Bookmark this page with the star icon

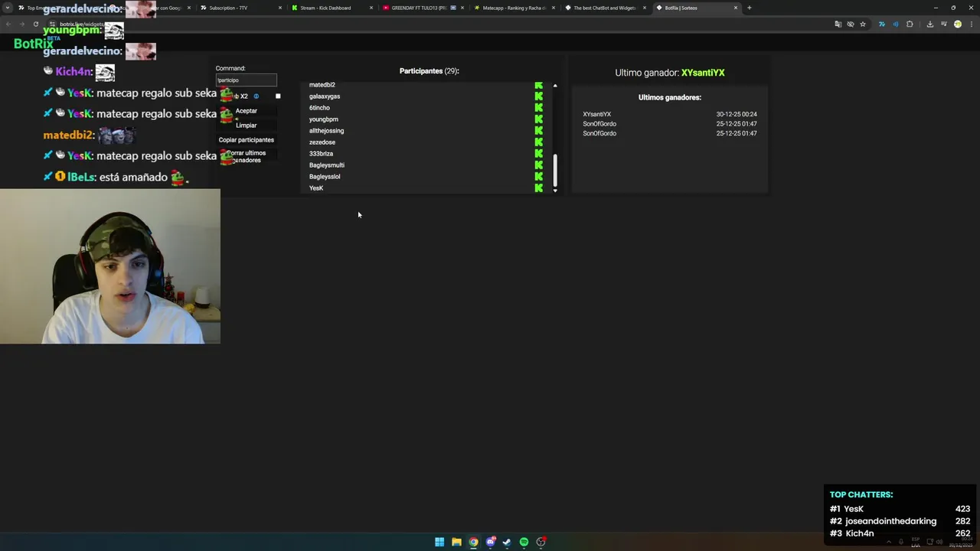[x=863, y=24]
